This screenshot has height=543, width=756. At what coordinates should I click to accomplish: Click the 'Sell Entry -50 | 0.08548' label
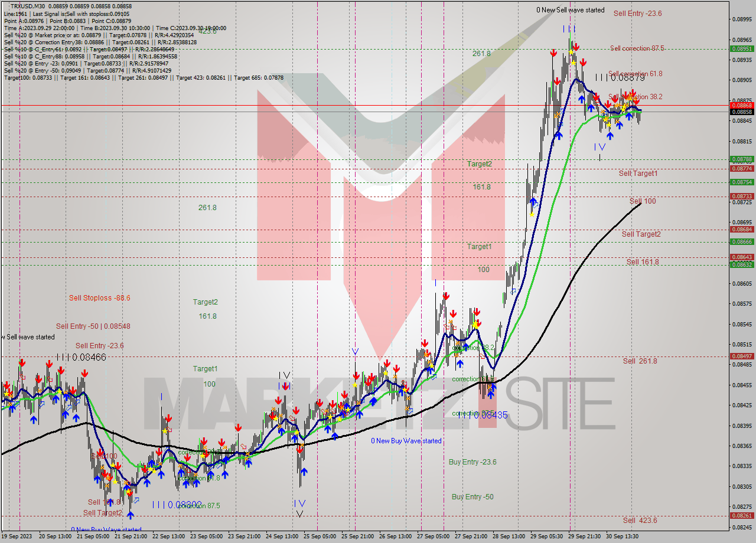coord(93,326)
